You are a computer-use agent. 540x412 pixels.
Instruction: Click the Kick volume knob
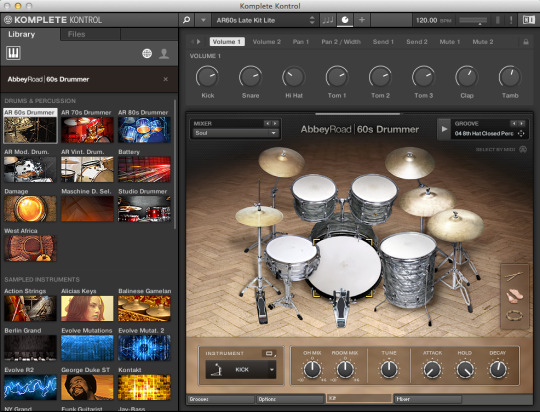tap(207, 76)
